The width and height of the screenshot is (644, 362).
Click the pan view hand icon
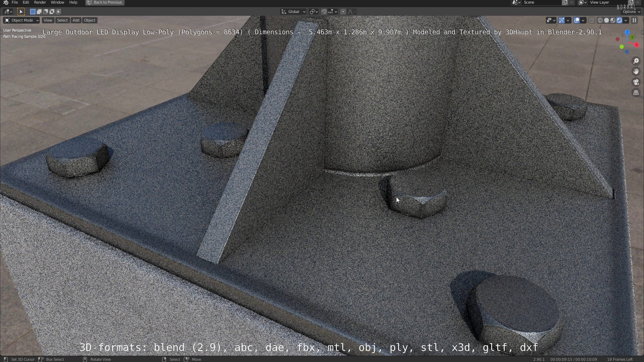pos(636,71)
